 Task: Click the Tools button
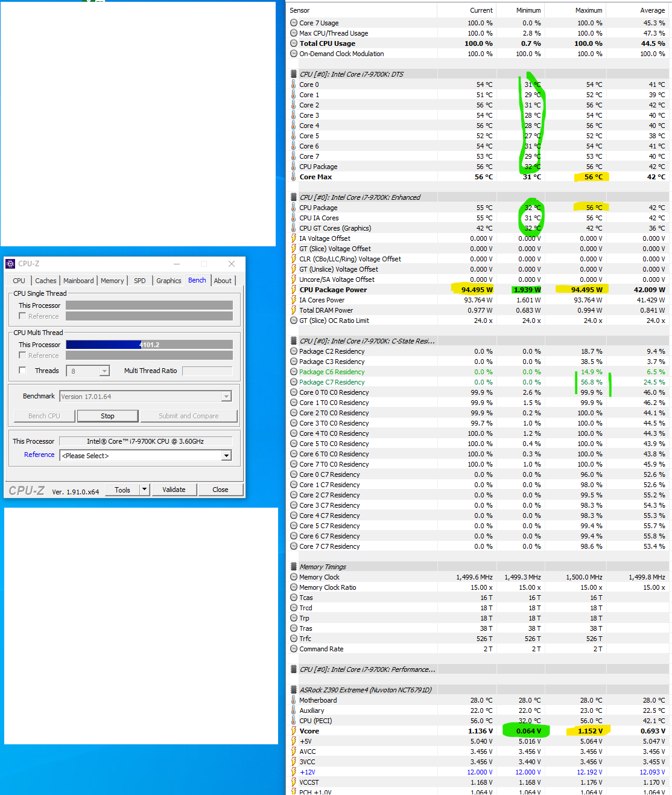coord(122,490)
